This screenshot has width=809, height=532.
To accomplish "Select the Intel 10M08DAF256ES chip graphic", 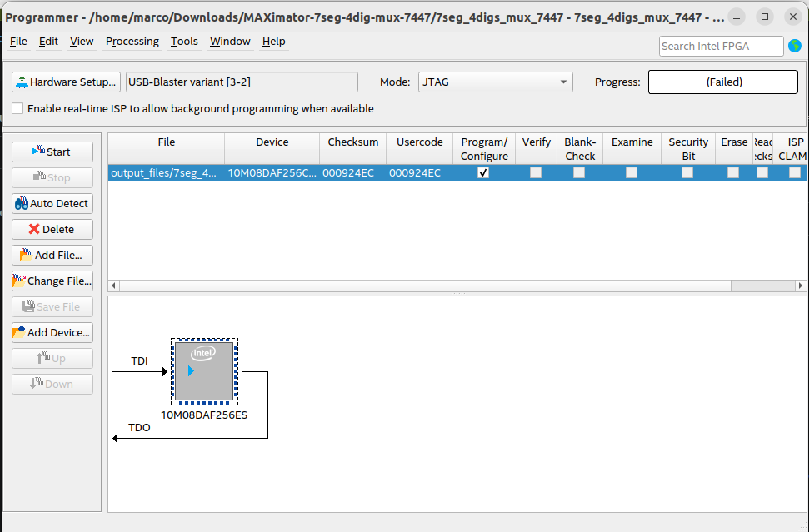I will pyautogui.click(x=204, y=371).
